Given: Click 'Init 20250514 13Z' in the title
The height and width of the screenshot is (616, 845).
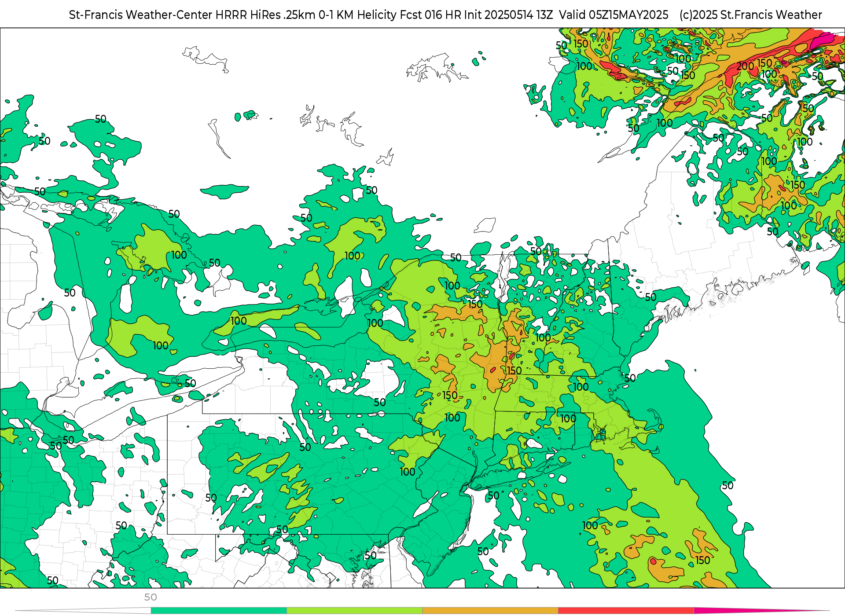Looking at the screenshot, I should 509,15.
